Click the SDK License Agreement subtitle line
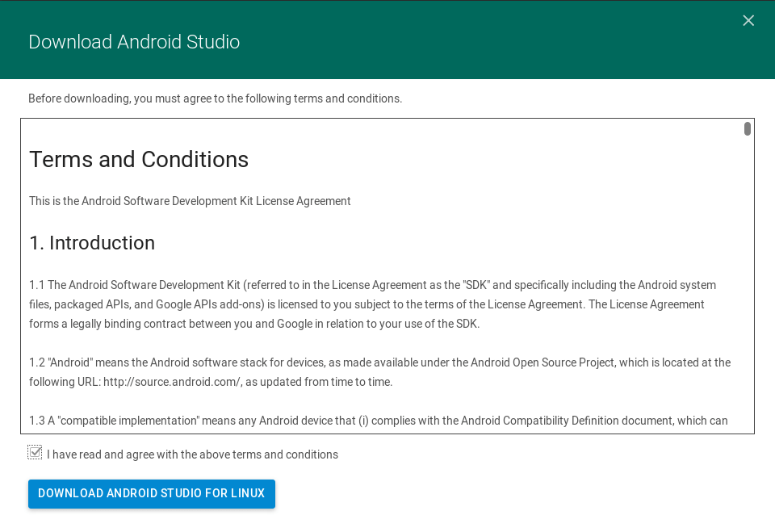775x532 pixels. click(190, 201)
